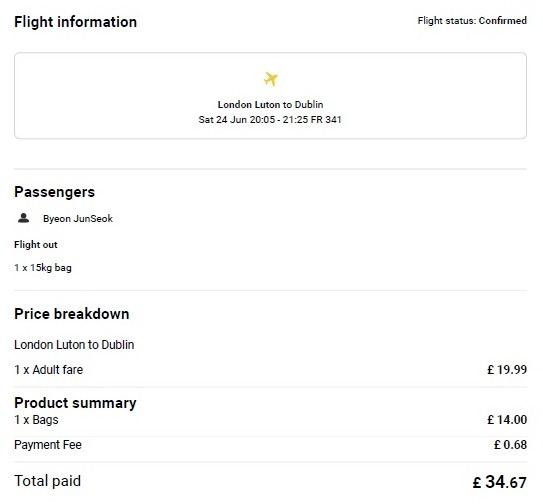Click the passenger silhouette icon
543x504 pixels.
pyautogui.click(x=24, y=218)
